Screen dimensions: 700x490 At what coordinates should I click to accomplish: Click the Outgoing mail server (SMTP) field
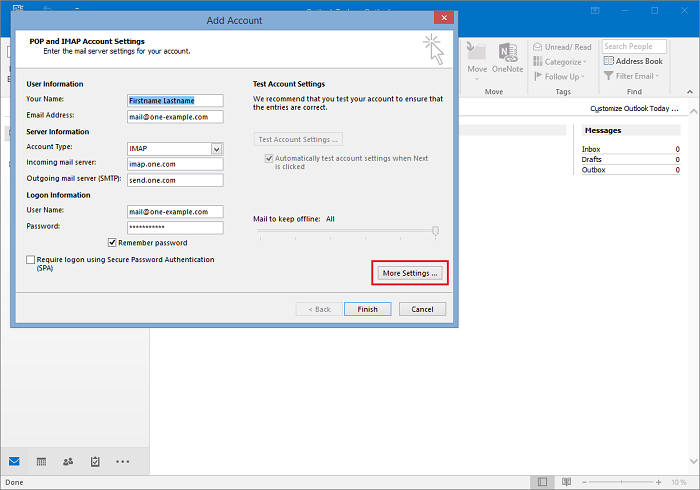175,180
